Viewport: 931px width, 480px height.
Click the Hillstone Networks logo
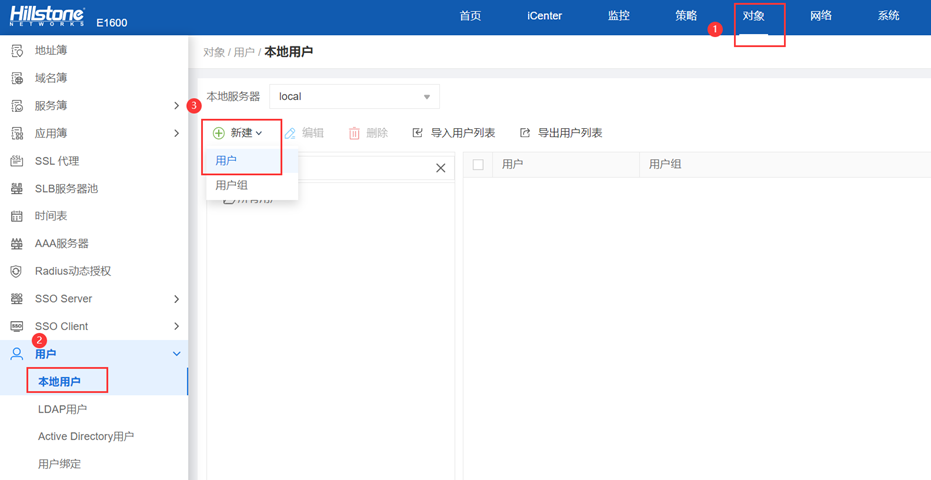point(48,17)
